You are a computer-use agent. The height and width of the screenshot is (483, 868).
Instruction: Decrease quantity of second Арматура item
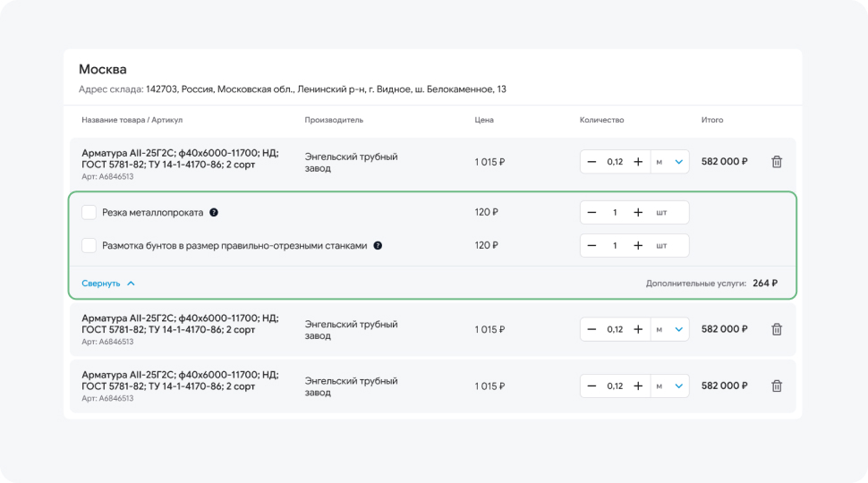pos(591,329)
